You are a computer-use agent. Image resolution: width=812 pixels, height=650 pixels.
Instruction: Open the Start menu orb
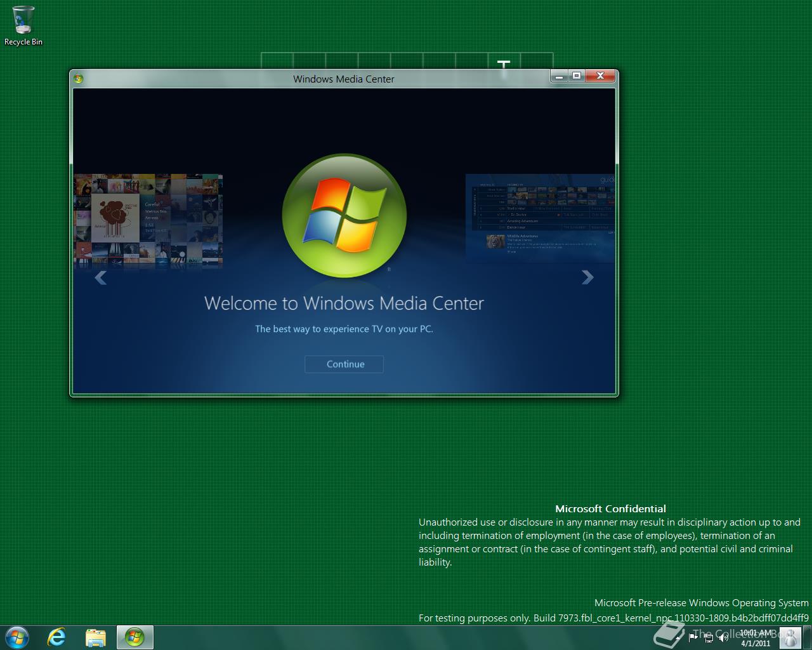tap(16, 637)
